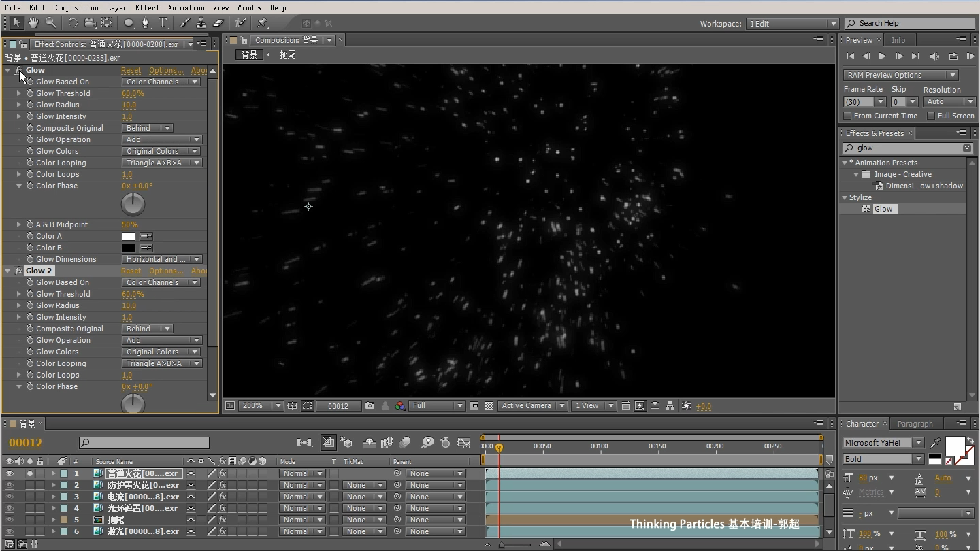Select the Horizontal Type tool
Screen dimensions: 980x551
pos(163,23)
